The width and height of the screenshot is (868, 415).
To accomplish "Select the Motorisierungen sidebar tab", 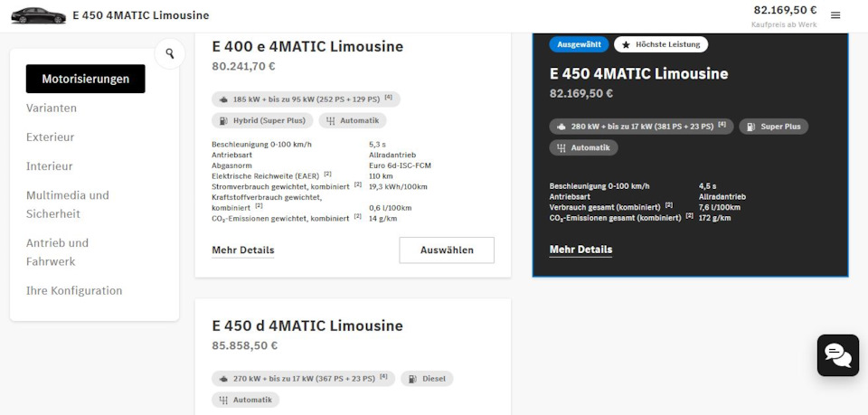I will pyautogui.click(x=85, y=79).
